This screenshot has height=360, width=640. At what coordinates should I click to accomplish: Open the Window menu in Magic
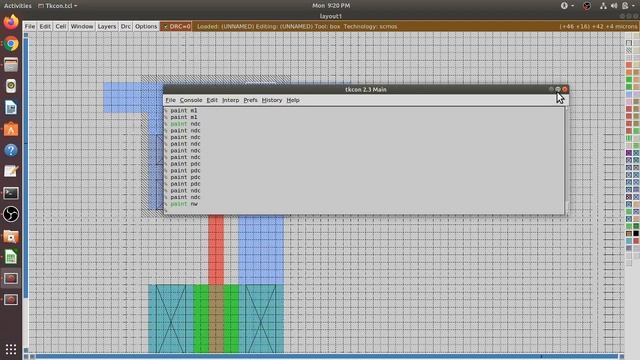pyautogui.click(x=82, y=26)
